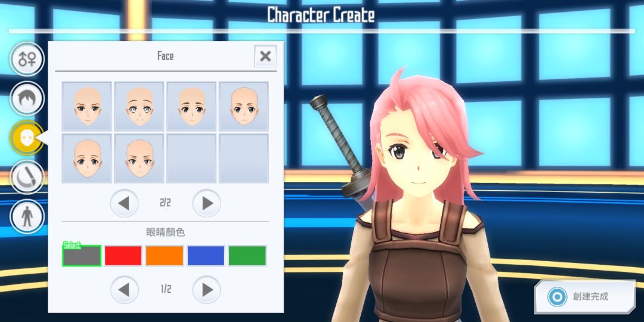The image size is (644, 322).
Task: Select blue eye color swatch
Action: [206, 256]
